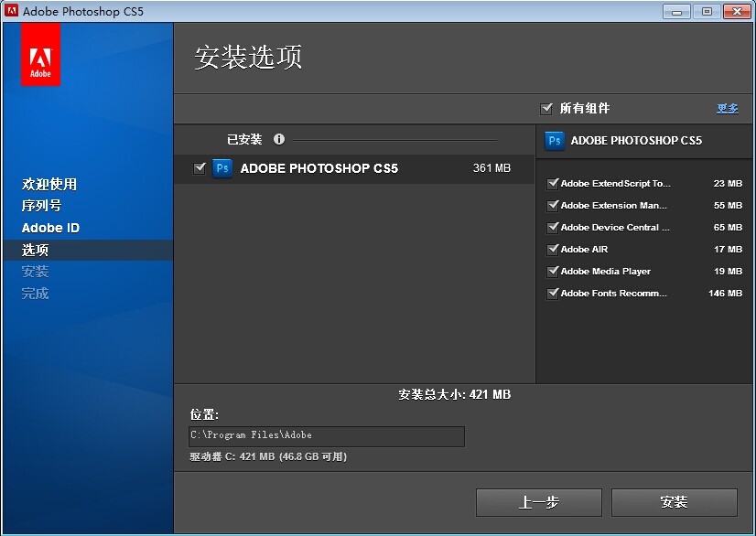Click the info icon next to 已安装
This screenshot has height=536, width=756.
click(280, 137)
